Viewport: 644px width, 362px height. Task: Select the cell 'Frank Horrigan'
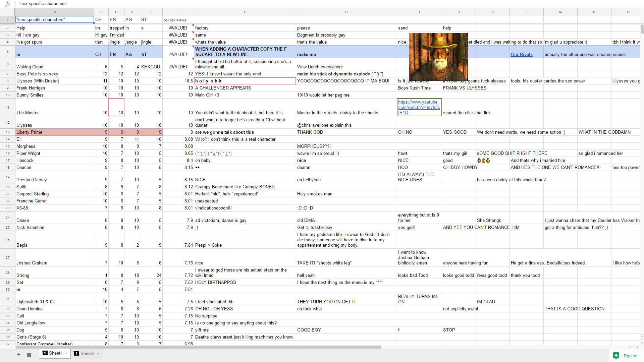(55, 88)
